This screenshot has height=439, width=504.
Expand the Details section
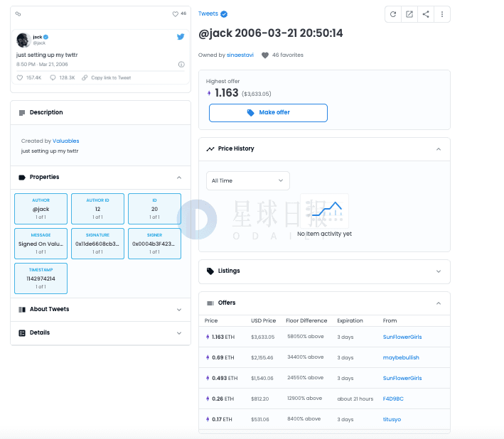(x=101, y=333)
